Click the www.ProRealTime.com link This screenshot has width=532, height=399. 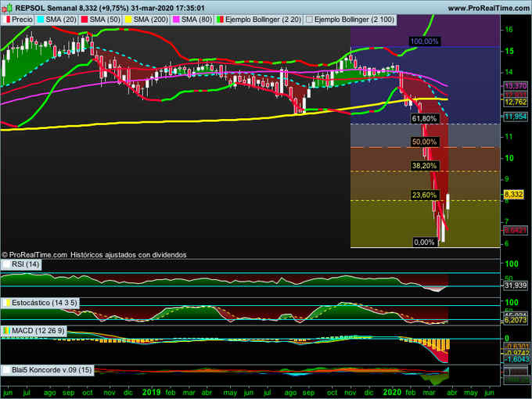[489, 8]
